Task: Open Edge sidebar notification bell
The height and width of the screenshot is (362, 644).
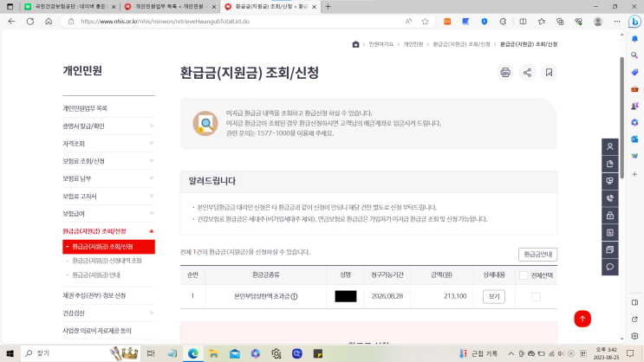Action: point(634,39)
